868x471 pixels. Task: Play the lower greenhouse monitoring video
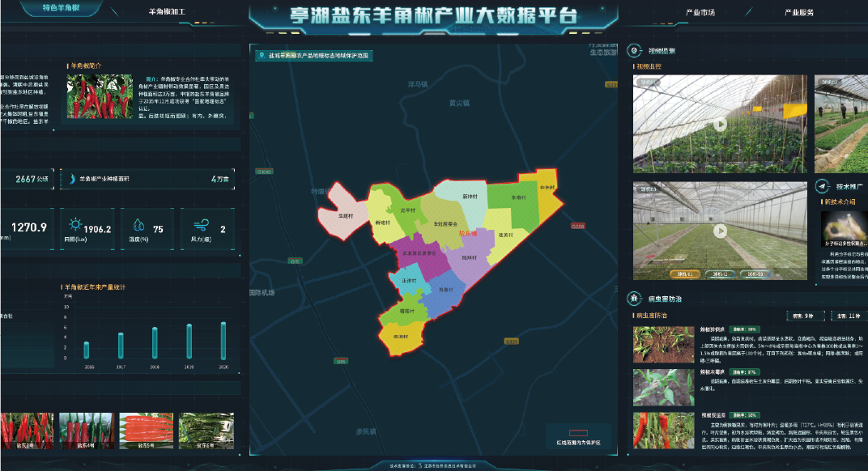coord(719,231)
